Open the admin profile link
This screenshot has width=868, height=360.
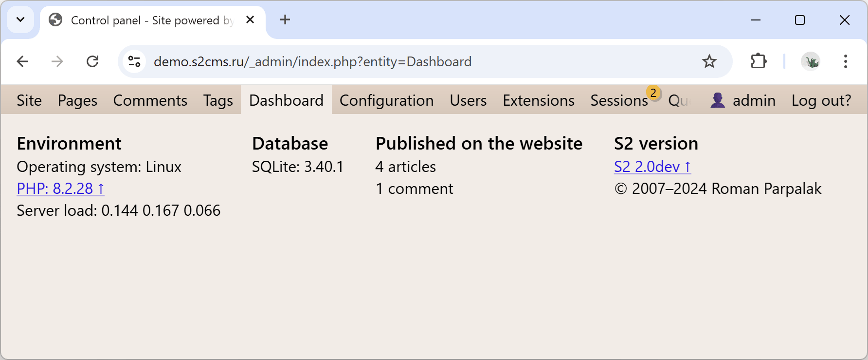click(754, 100)
